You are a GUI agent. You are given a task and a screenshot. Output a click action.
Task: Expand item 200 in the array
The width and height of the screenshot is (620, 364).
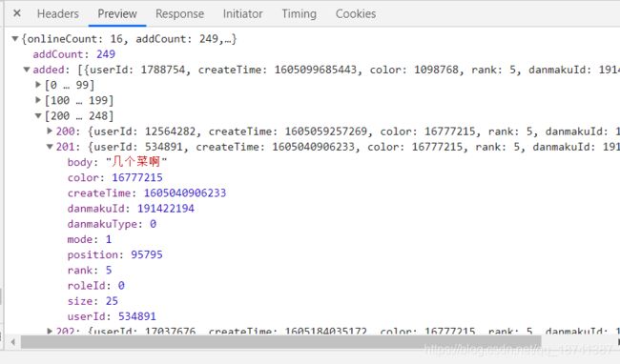pos(50,131)
